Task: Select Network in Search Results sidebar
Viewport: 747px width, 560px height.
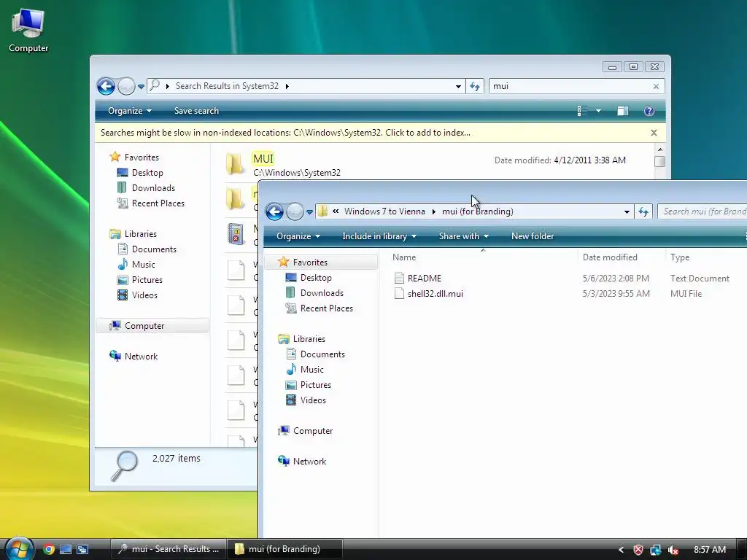Action: 141,356
